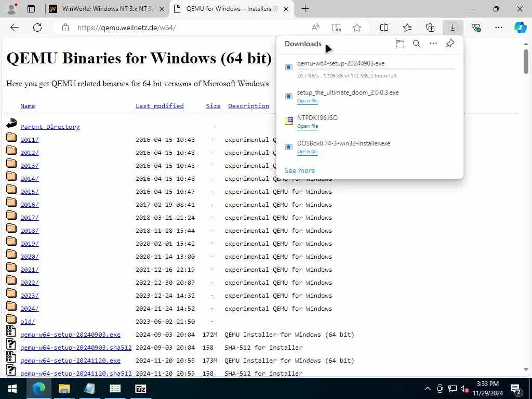Click See more in Downloads panel
This screenshot has width=532, height=399.
click(x=300, y=170)
